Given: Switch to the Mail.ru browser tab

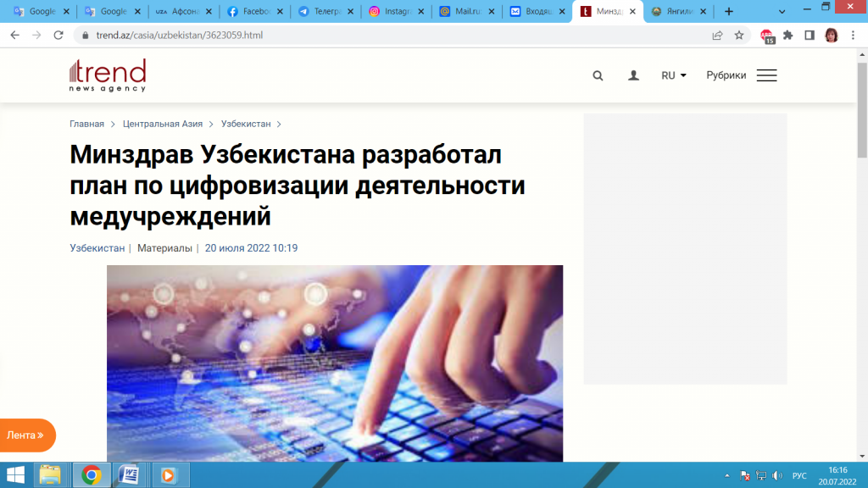Looking at the screenshot, I should (x=462, y=12).
